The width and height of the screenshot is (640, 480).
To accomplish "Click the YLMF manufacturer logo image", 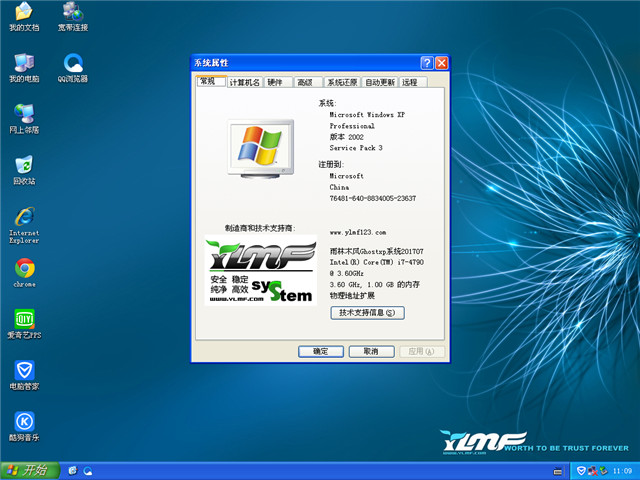I will (x=261, y=270).
